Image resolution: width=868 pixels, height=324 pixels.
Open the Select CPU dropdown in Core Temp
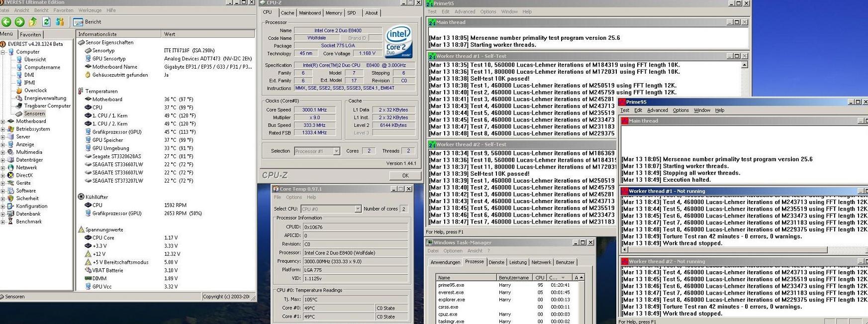click(x=358, y=209)
